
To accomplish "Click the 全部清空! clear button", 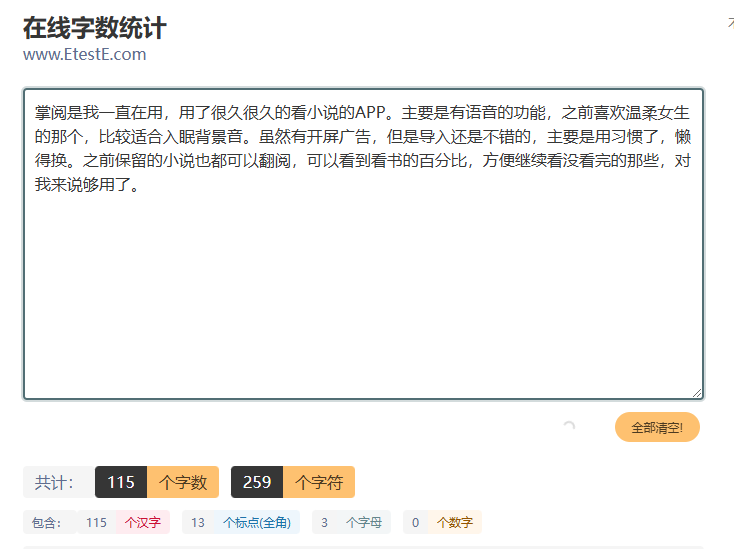I will [x=657, y=427].
